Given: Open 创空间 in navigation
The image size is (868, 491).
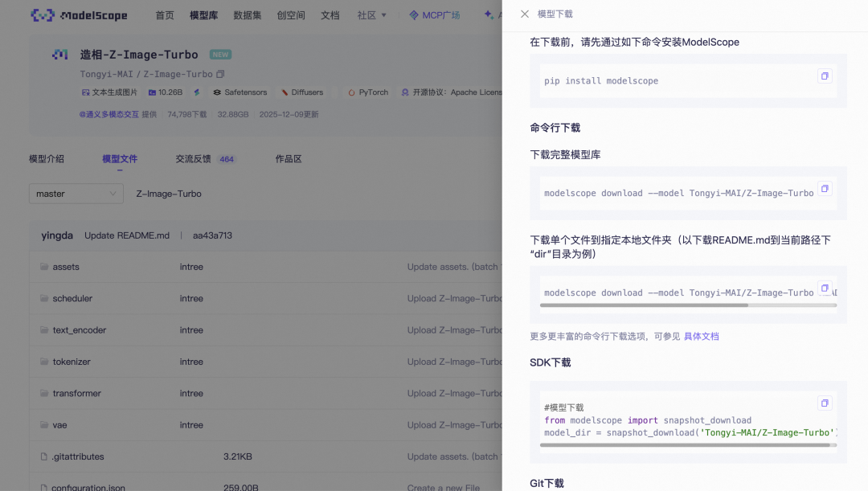Looking at the screenshot, I should pyautogui.click(x=291, y=15).
